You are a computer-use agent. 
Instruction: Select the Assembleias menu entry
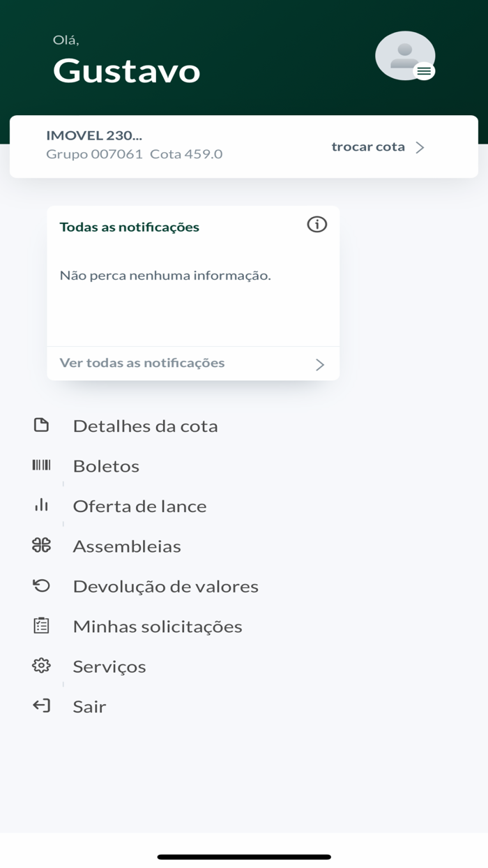point(126,546)
